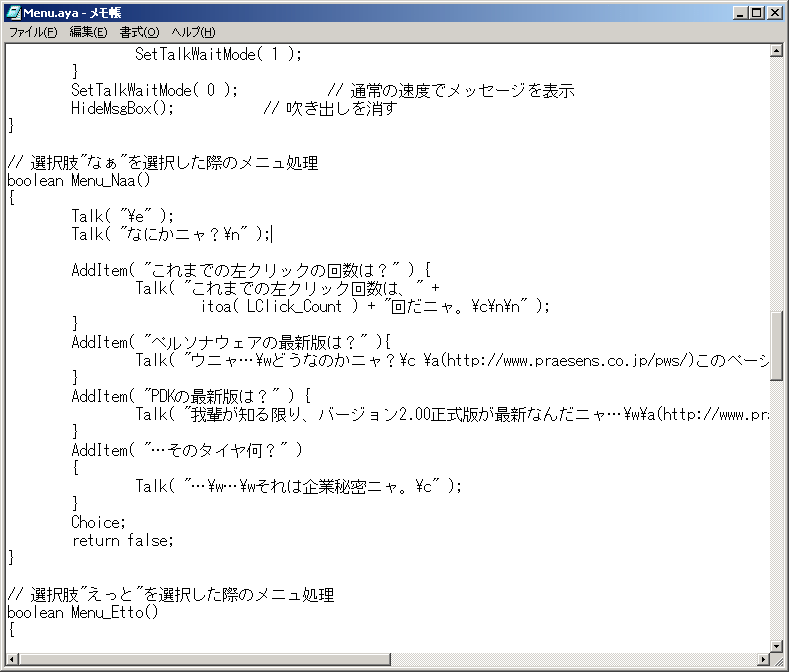Click the vertical scrollbar down arrow
The image size is (789, 672).
(x=776, y=646)
